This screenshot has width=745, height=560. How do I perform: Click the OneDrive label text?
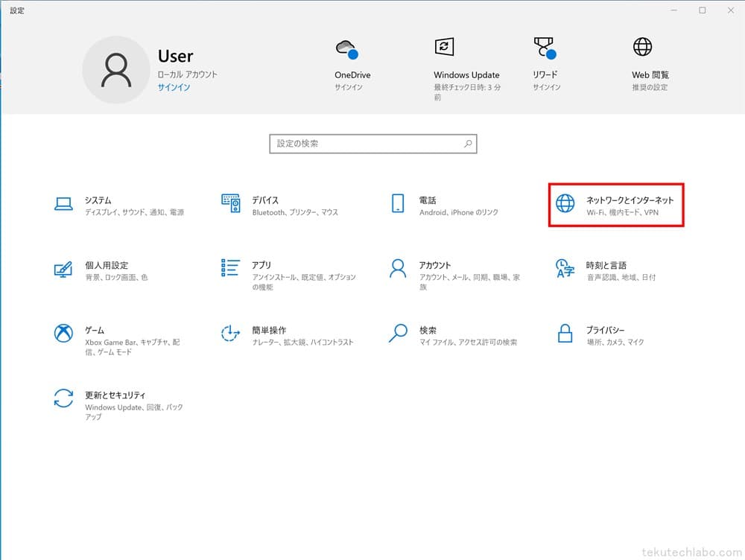point(352,75)
